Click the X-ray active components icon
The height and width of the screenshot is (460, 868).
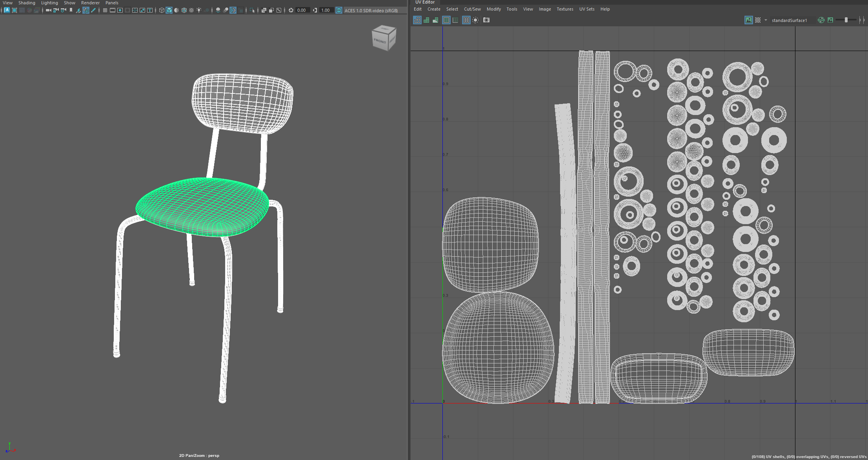pos(271,10)
